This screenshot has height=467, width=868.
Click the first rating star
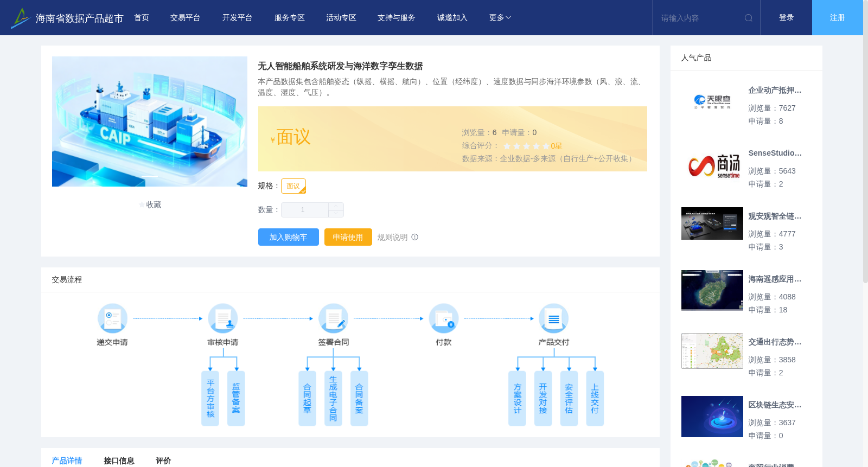(507, 146)
